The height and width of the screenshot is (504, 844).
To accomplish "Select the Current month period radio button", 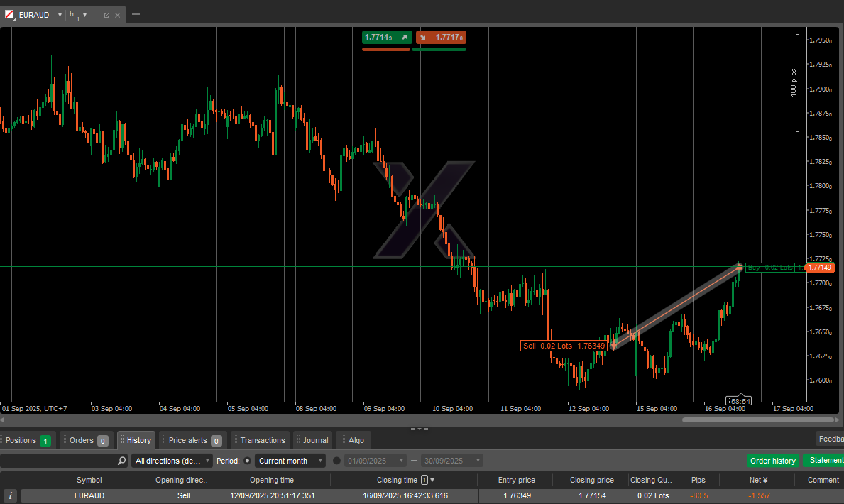I will coord(247,461).
